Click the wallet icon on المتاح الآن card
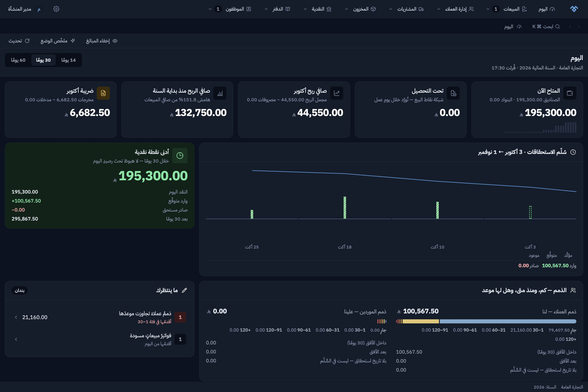This screenshot has height=392, width=588. pos(570,93)
